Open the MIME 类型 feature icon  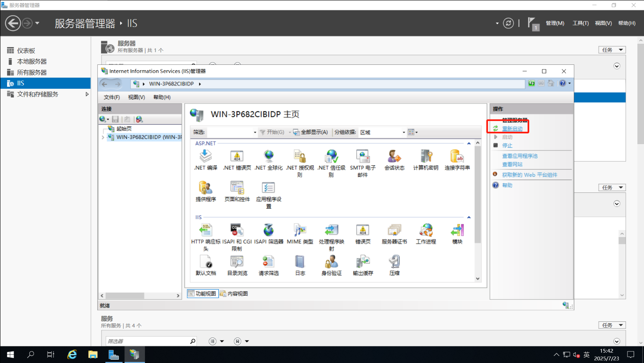[x=300, y=230]
